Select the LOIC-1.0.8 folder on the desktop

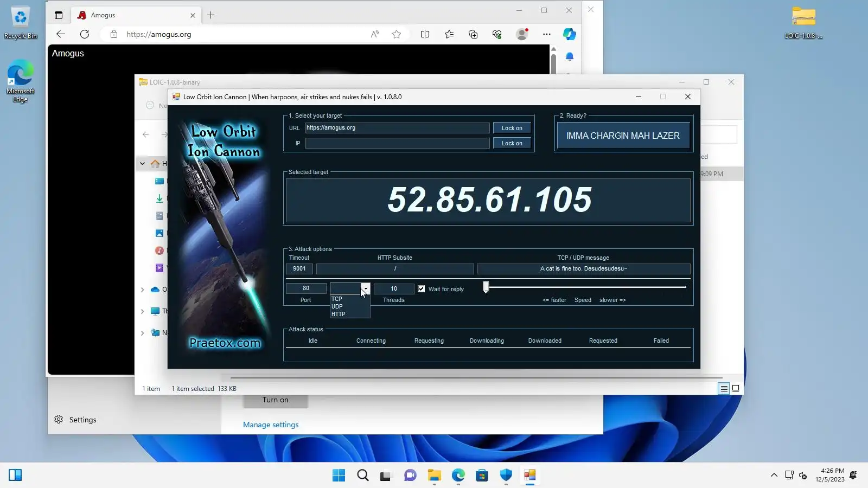(803, 23)
